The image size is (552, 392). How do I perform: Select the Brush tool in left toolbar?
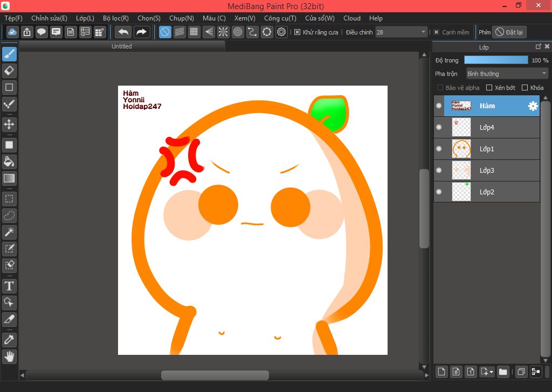coord(9,54)
